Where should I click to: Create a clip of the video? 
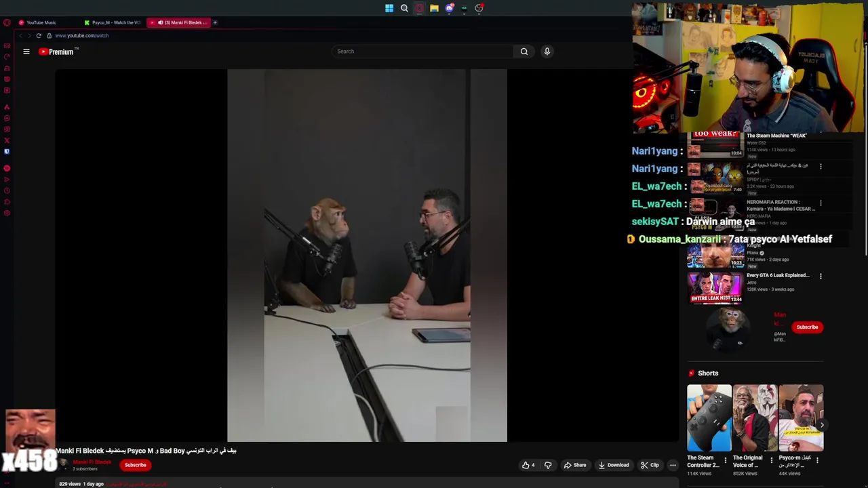650,465
